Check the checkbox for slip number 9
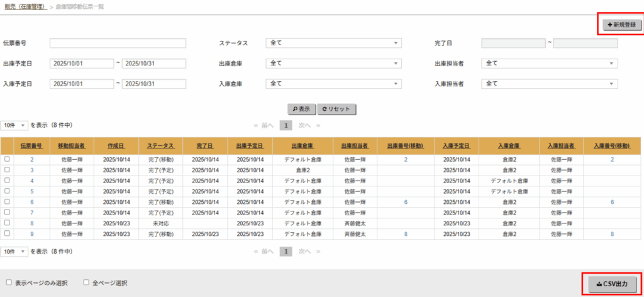The image size is (644, 297). click(8, 233)
